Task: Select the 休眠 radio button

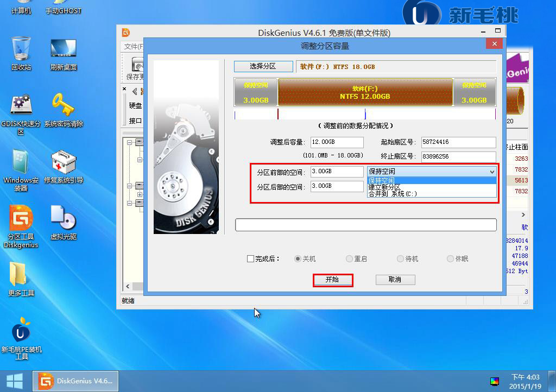Action: coord(450,259)
